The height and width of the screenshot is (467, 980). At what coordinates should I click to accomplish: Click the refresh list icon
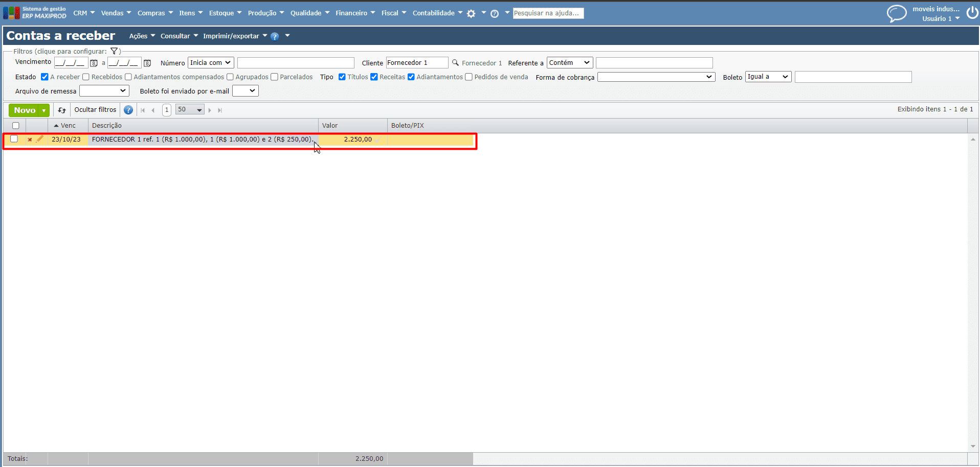coord(62,110)
